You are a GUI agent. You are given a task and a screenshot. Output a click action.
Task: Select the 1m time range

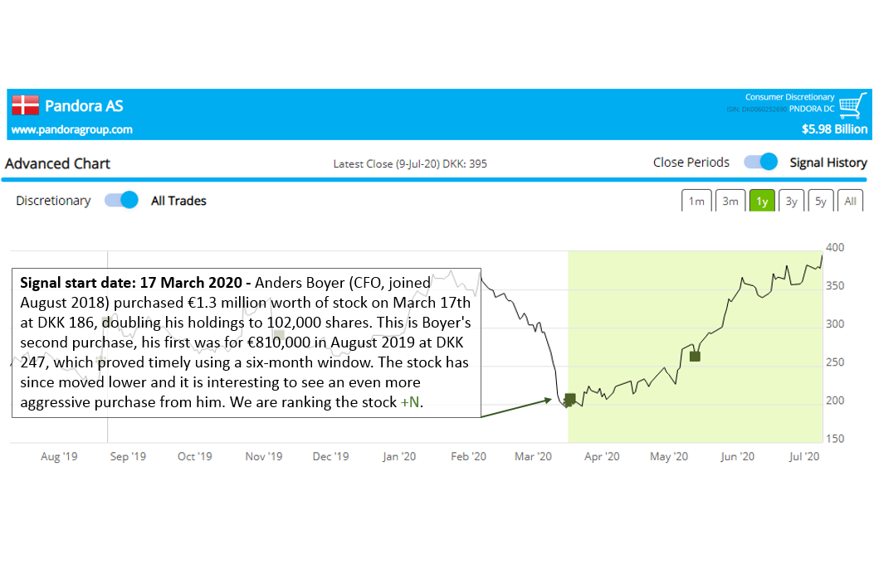[x=696, y=202]
